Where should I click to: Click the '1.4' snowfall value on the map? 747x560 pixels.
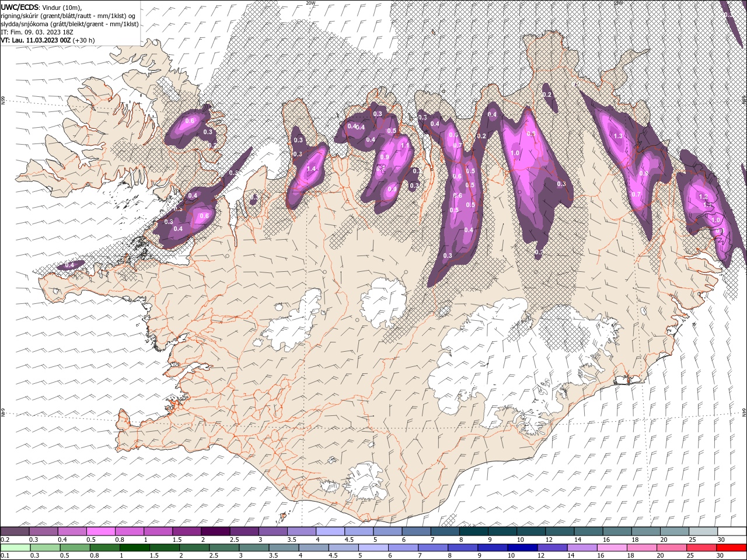pyautogui.click(x=311, y=169)
